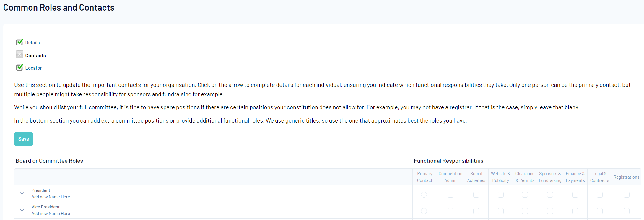Select Primary Contact radio for Vice President
The height and width of the screenshot is (220, 644).
click(x=424, y=211)
